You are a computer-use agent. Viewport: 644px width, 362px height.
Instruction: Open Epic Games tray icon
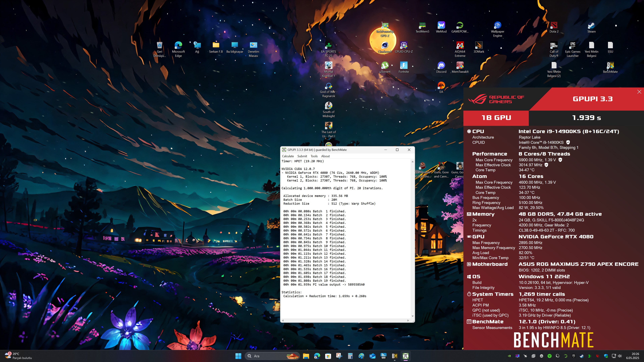point(574,356)
